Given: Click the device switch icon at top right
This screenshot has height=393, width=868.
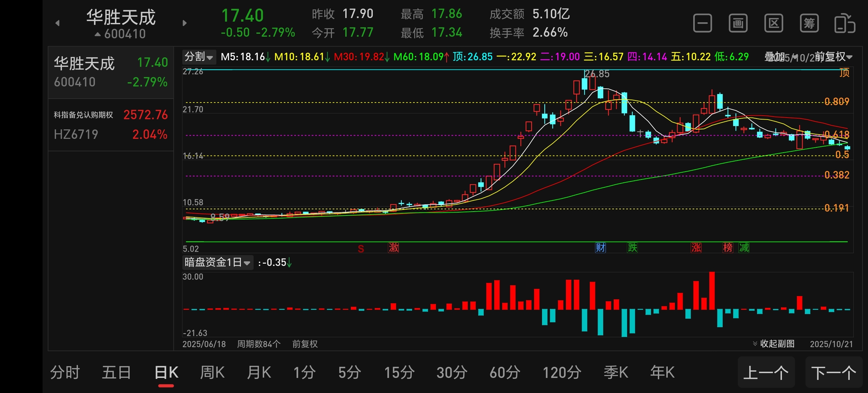Looking at the screenshot, I should click(x=844, y=23).
